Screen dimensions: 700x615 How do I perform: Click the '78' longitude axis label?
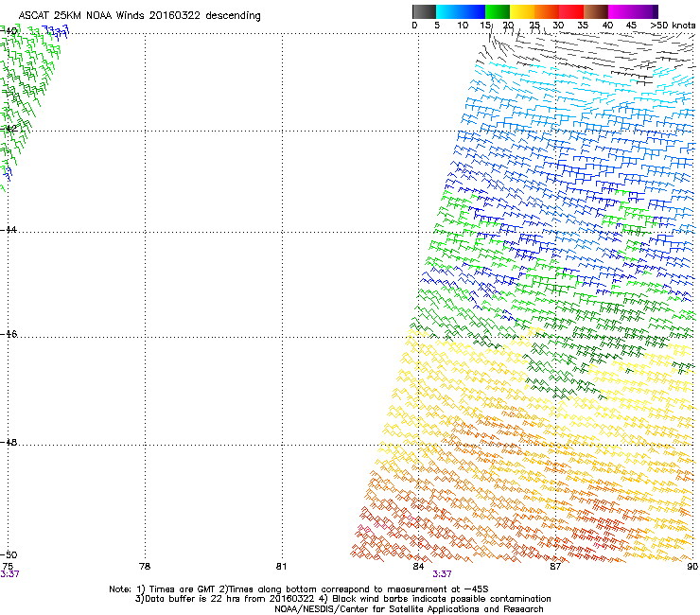pyautogui.click(x=145, y=567)
